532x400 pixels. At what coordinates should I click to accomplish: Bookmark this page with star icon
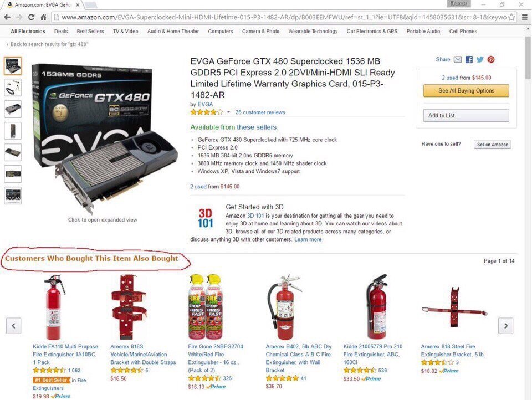[x=511, y=17]
